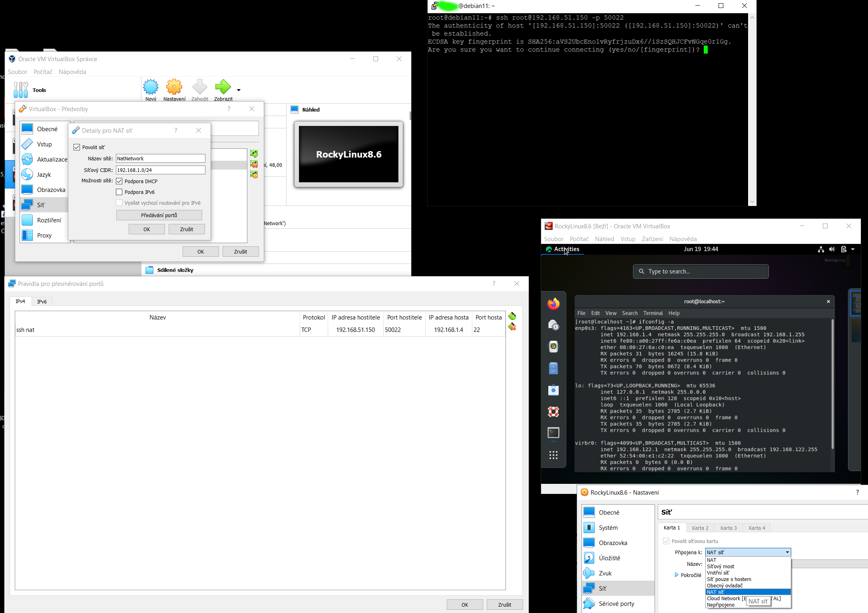
Task: Click the Síťový CIDR input field
Action: coord(160,170)
